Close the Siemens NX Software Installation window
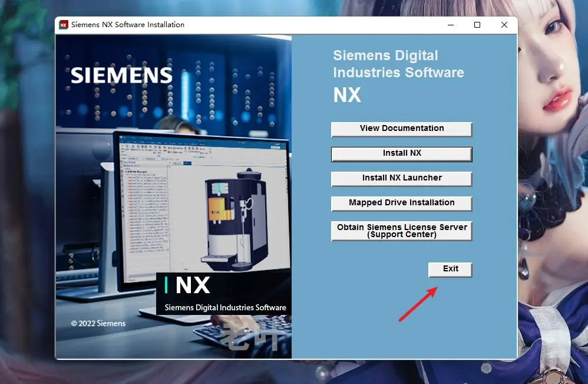This screenshot has height=384, width=588. 504,25
